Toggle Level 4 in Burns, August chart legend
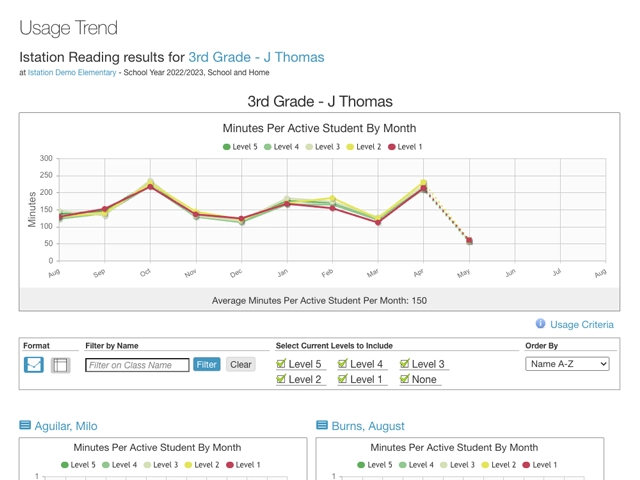640x480 pixels. (416, 465)
